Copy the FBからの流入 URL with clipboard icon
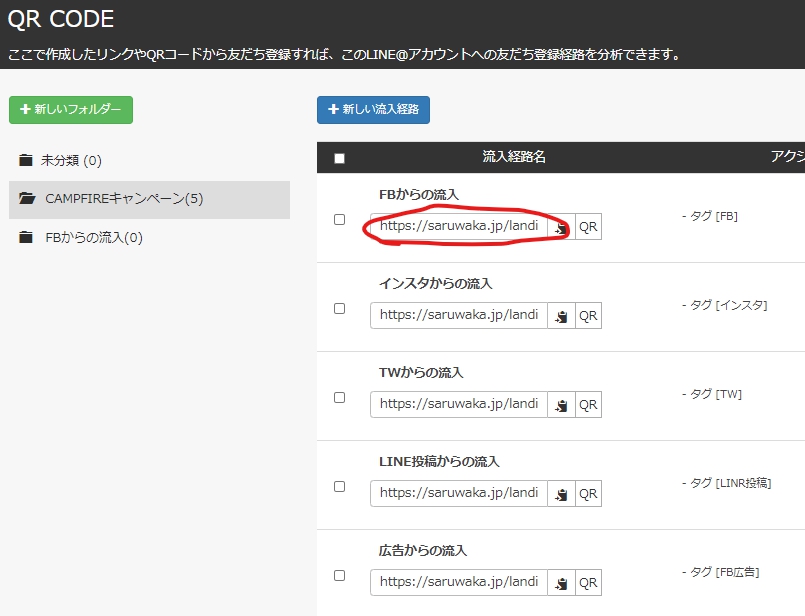 [561, 226]
